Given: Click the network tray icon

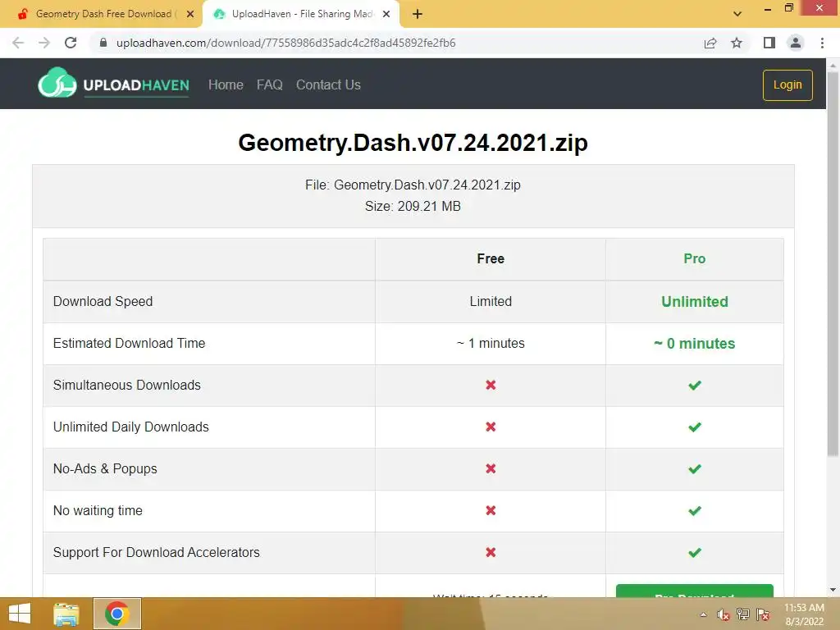Looking at the screenshot, I should pos(743,614).
